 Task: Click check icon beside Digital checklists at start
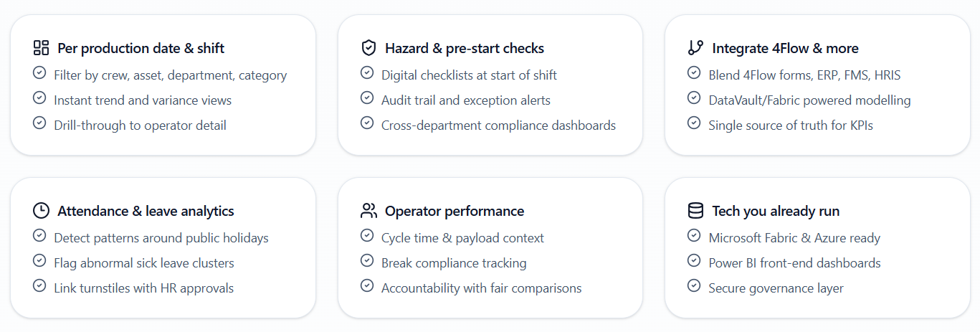coord(367,73)
